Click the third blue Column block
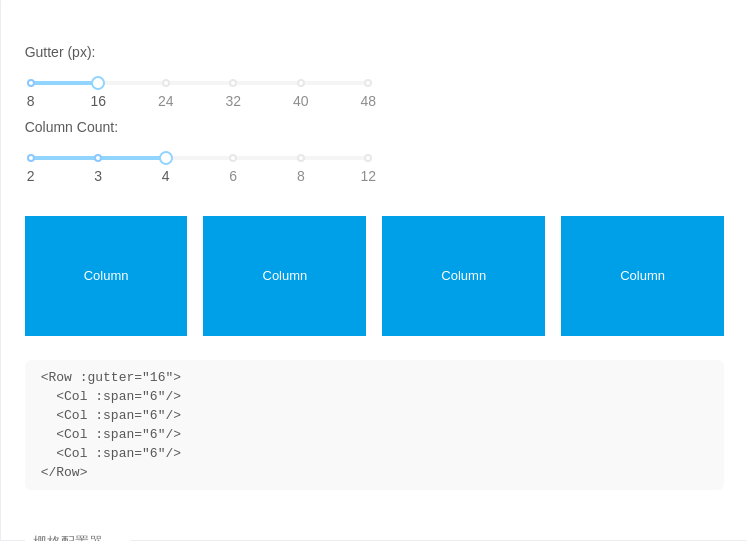 [464, 276]
